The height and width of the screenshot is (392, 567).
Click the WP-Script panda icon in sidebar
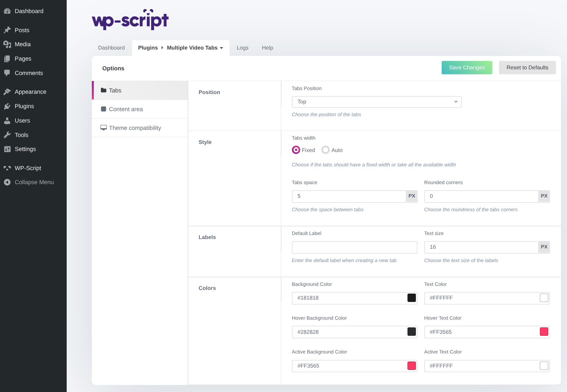[7, 168]
